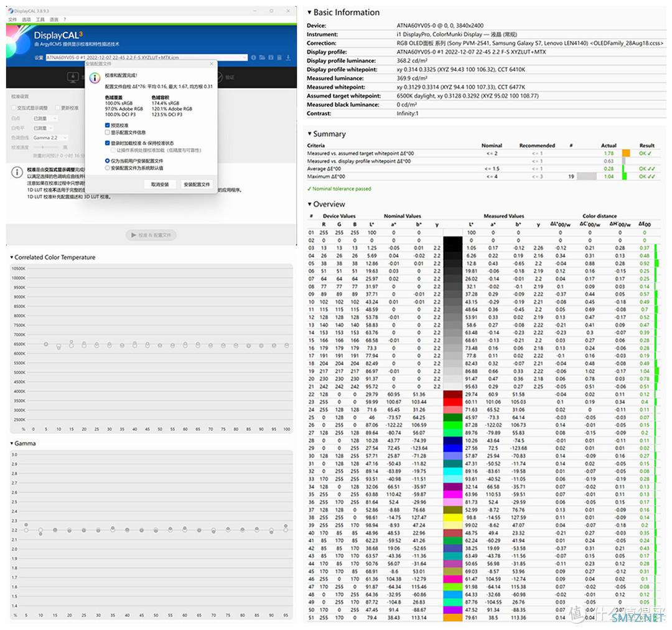This screenshot has width=672, height=630.
Task: Open the 白点 dropdown
Action: (45, 118)
